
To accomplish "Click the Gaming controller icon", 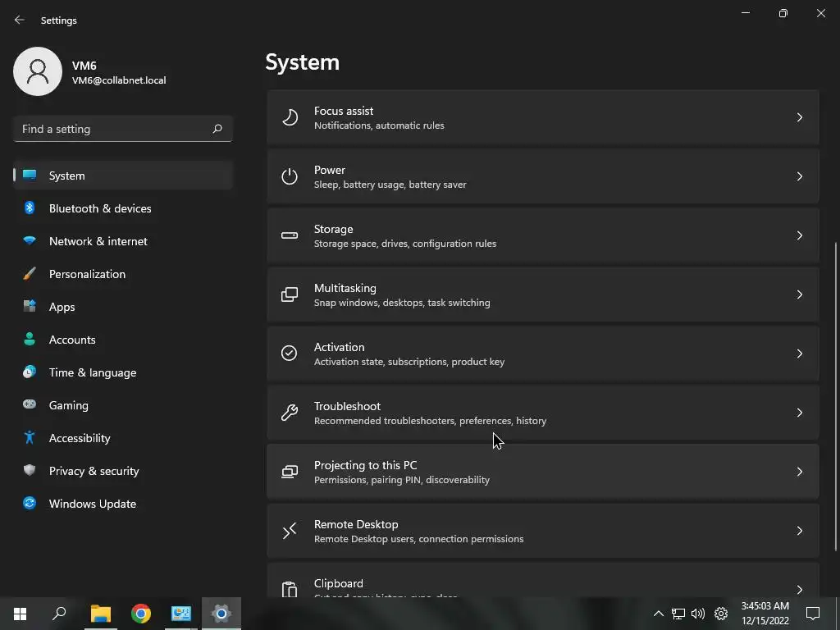I will pos(30,404).
